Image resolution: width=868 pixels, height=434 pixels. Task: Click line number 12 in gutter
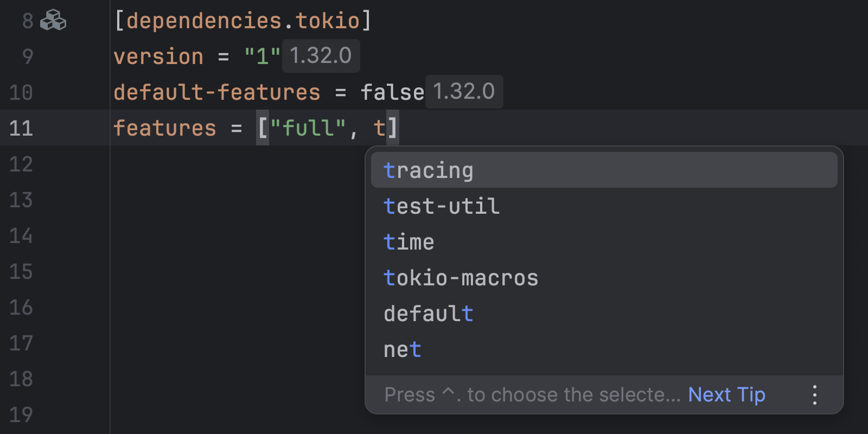(21, 164)
